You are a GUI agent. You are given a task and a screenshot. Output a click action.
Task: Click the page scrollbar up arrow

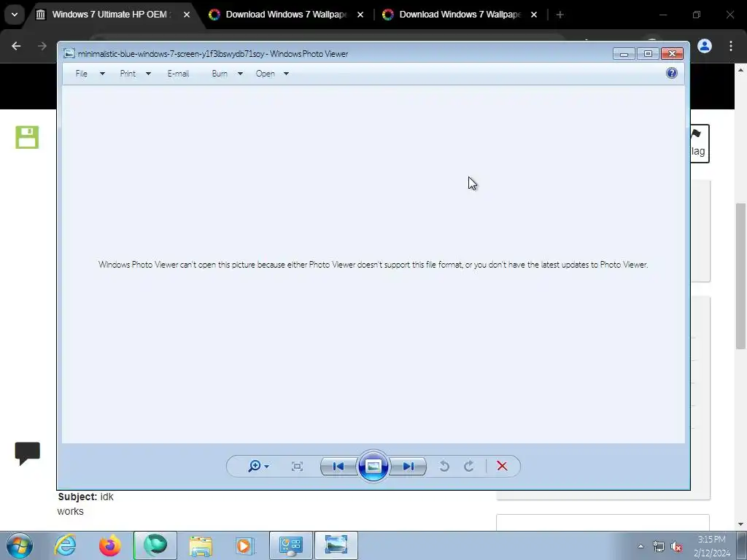(741, 70)
